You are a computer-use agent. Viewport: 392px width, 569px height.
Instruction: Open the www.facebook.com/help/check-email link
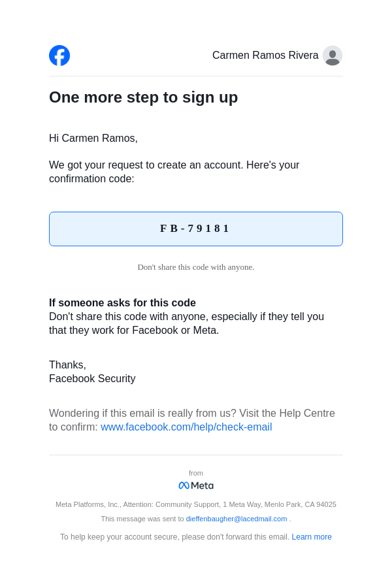pos(186,427)
